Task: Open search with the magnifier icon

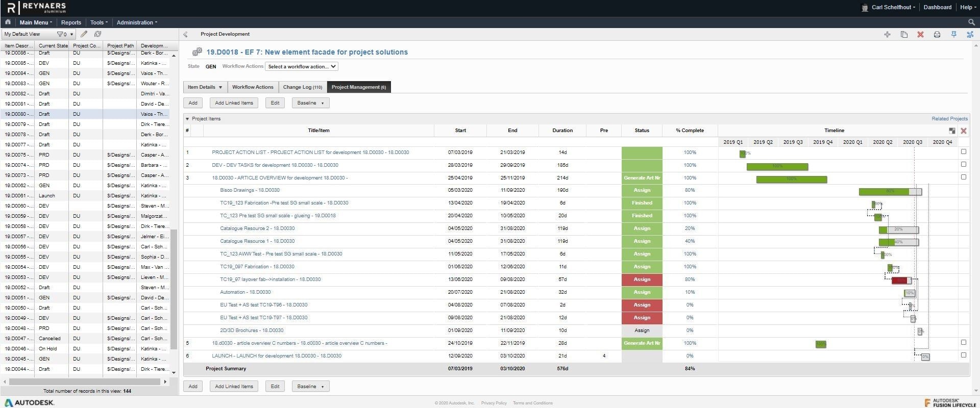Action: click(971, 22)
